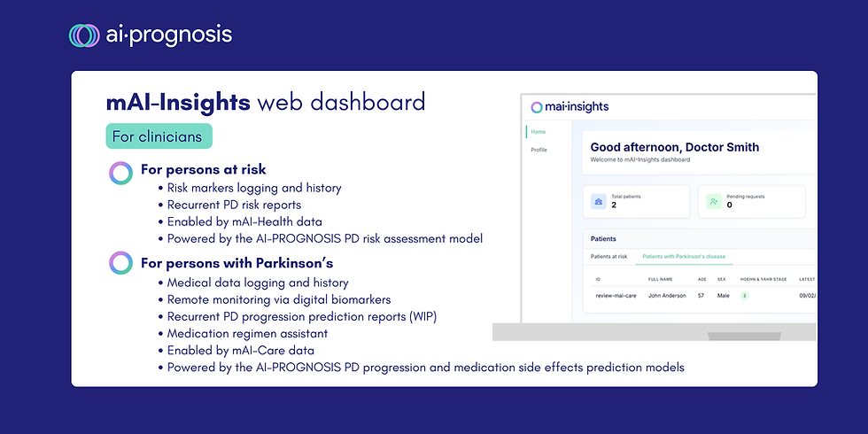The image size is (868, 434).
Task: Click Welcome to mAI-Insights dashboard text
Action: 639,160
